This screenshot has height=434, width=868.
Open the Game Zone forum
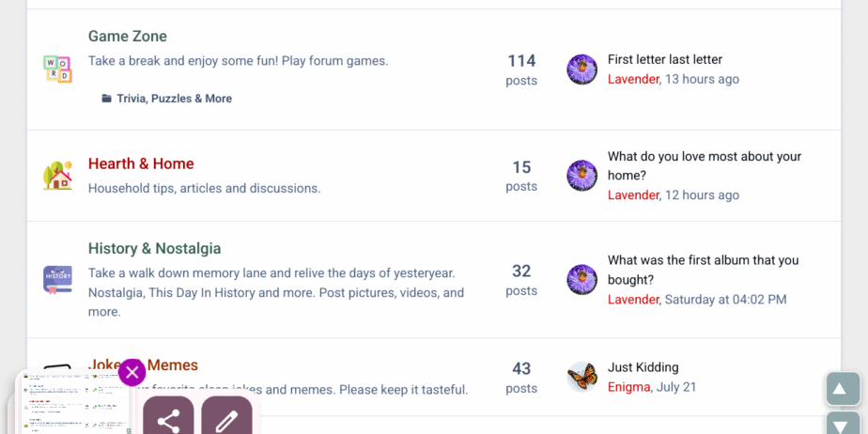click(x=128, y=37)
